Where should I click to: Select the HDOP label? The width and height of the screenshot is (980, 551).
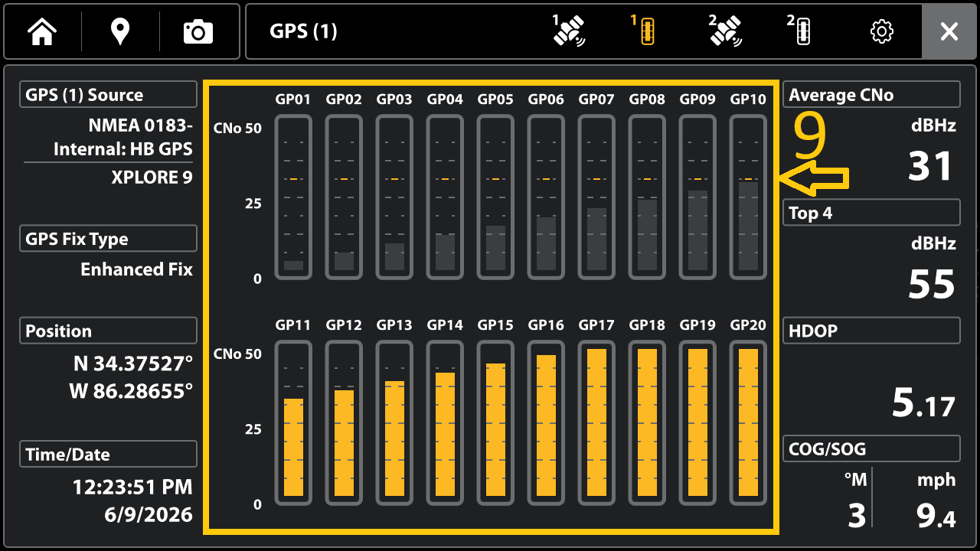tap(871, 331)
